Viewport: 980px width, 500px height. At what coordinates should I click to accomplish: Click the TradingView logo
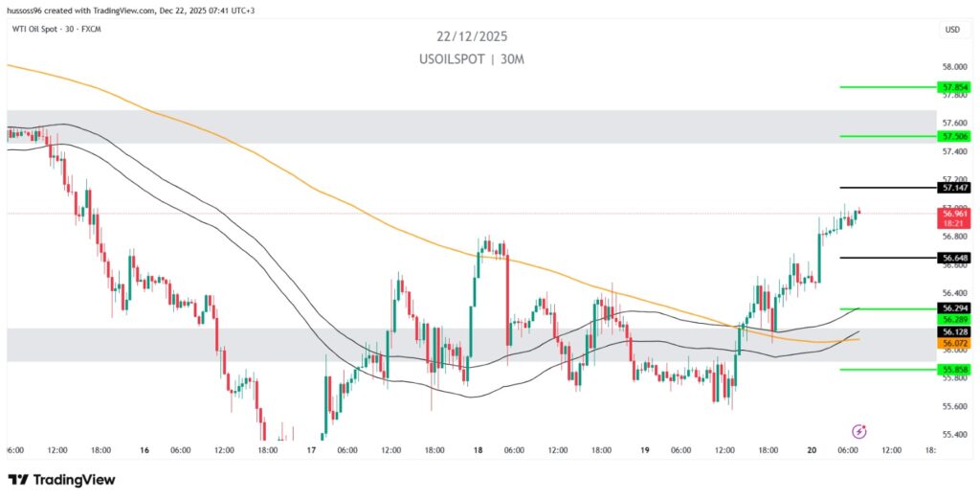tap(62, 479)
